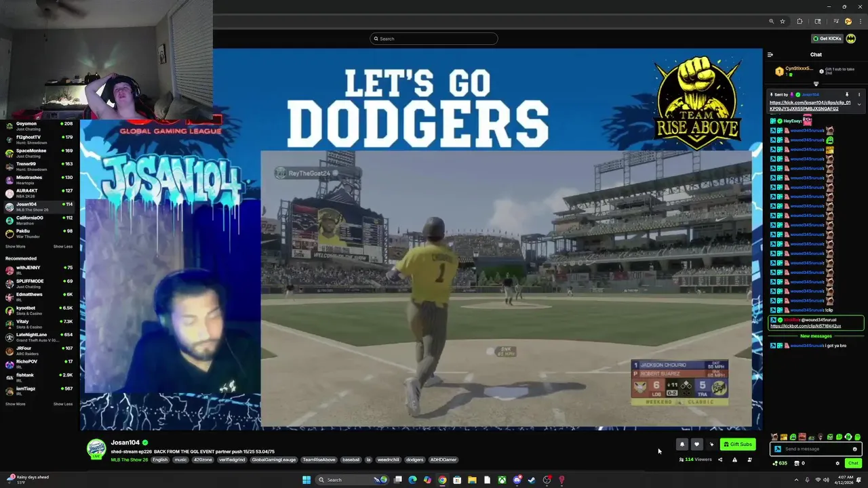Open File Explorer in taskbar
This screenshot has height=488, width=868.
pyautogui.click(x=472, y=480)
